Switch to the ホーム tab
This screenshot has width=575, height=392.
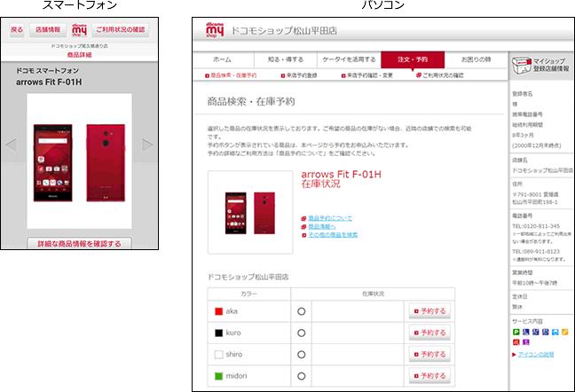pyautogui.click(x=223, y=59)
